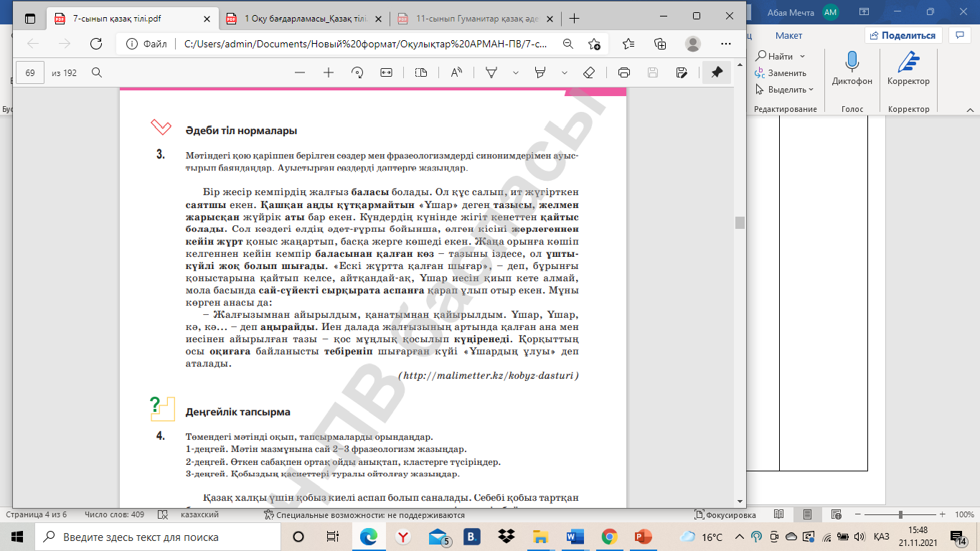Open Yandex Browser from taskbar

[x=403, y=537]
